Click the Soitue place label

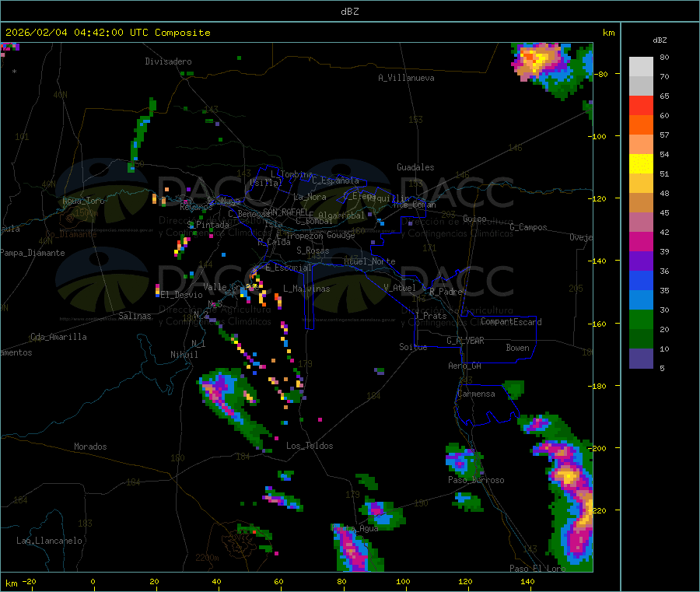tap(413, 347)
